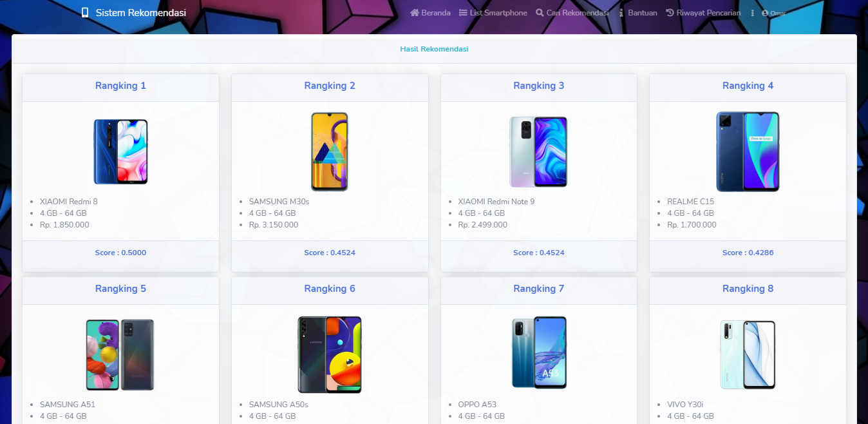Open the vertical ellipsis menu in navbar

pyautogui.click(x=752, y=13)
